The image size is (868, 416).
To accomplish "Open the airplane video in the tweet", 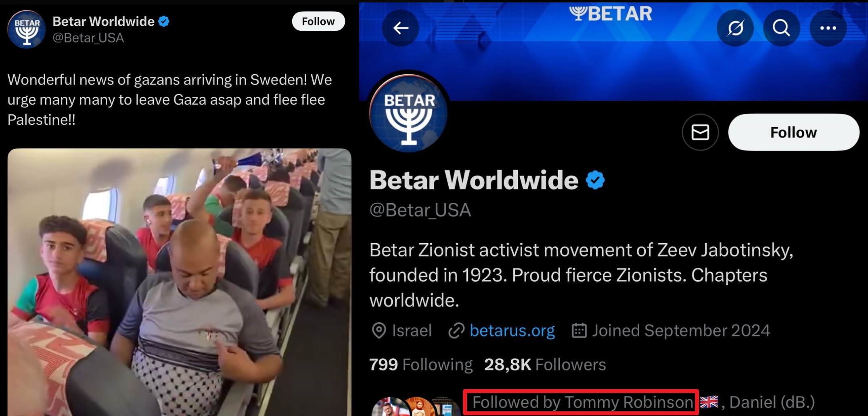I will (x=179, y=282).
